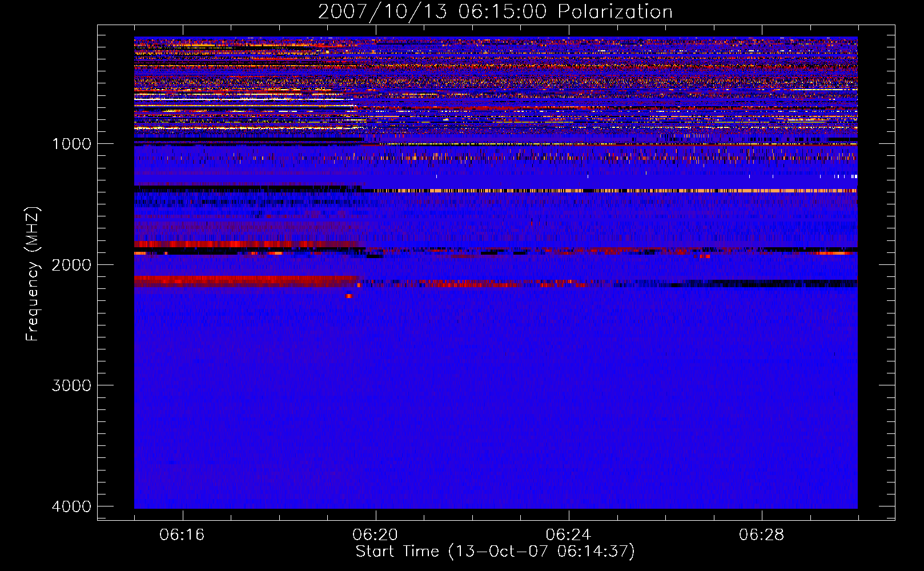
Task: Click the 06:16 time tick label
Action: click(x=182, y=534)
